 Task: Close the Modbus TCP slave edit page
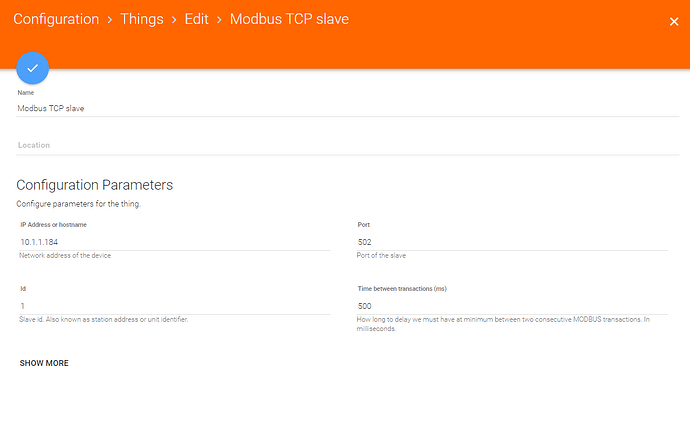tap(673, 21)
